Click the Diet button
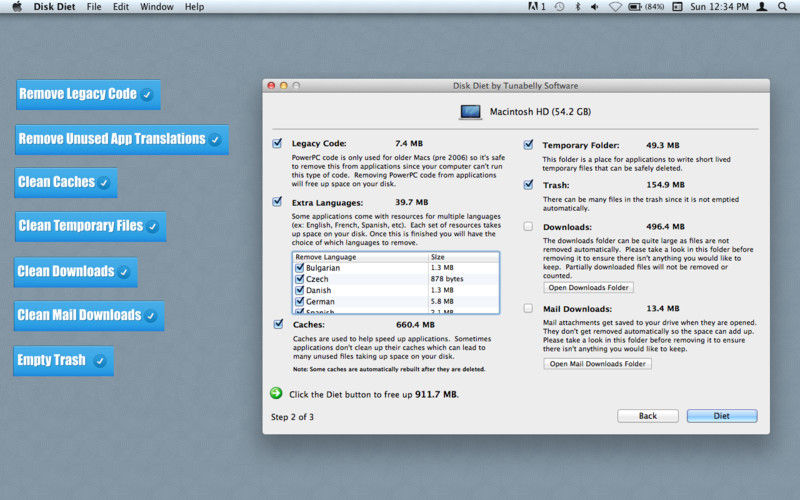The image size is (800, 500). pos(721,416)
